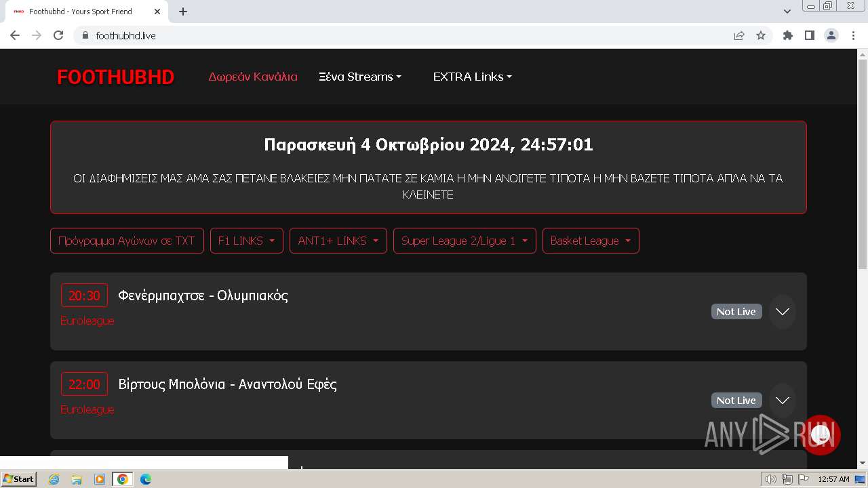868x488 pixels.
Task: Click the volume speaker tray icon
Action: click(771, 479)
